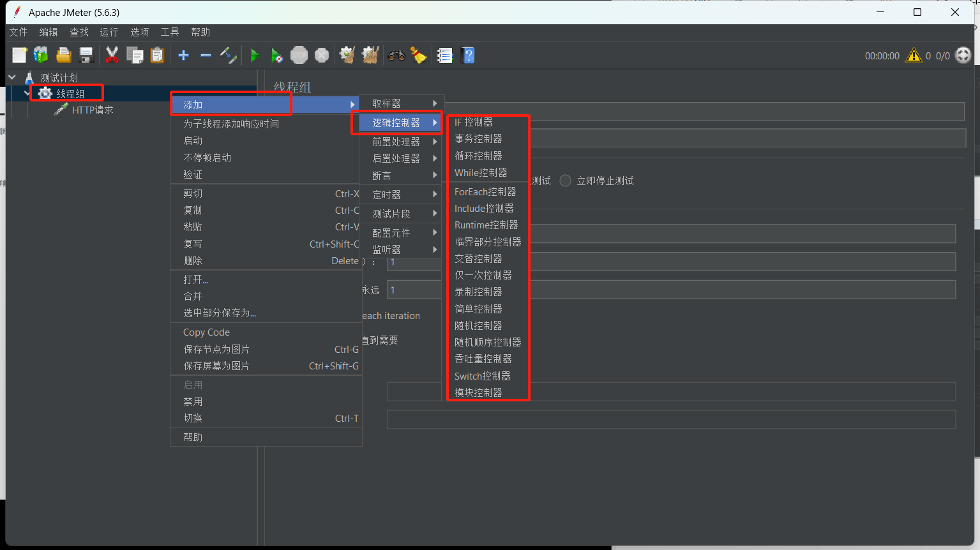Click the Stop sign icon
The height and width of the screenshot is (550, 980).
[x=299, y=56]
